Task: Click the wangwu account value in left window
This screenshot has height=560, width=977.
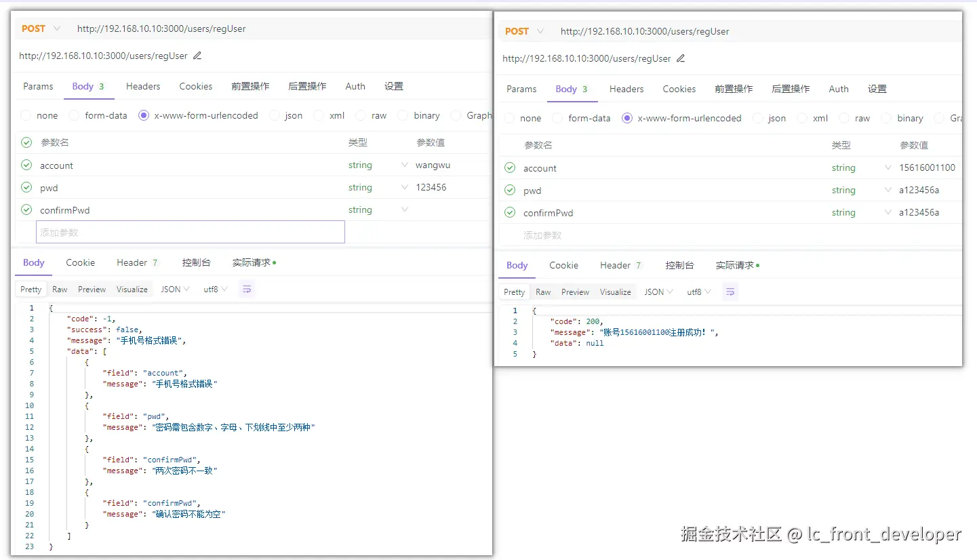Action: (433, 165)
